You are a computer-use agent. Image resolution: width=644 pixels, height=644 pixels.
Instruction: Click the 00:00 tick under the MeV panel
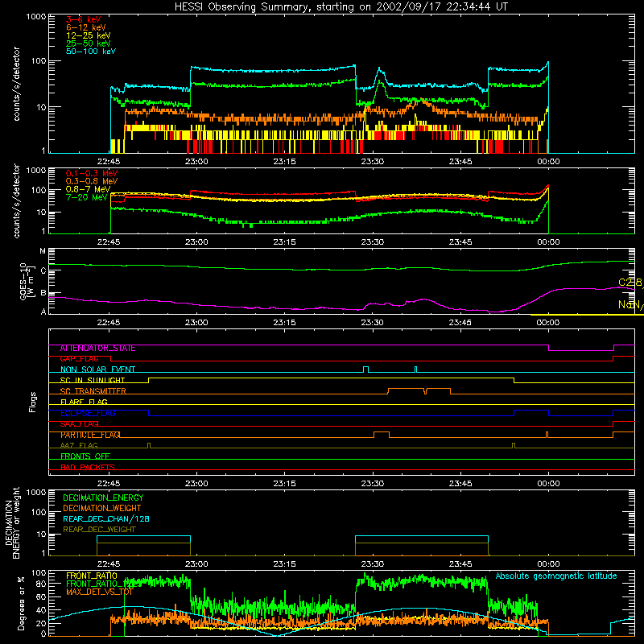point(548,242)
